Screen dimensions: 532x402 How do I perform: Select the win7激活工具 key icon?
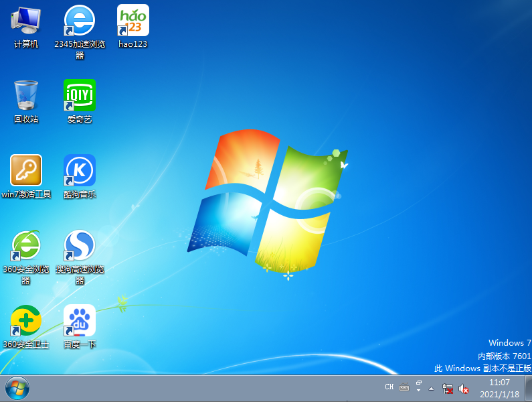coord(26,171)
